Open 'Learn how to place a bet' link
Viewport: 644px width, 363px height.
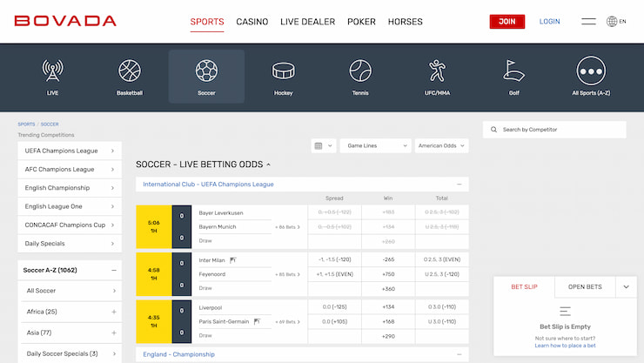[565, 346]
